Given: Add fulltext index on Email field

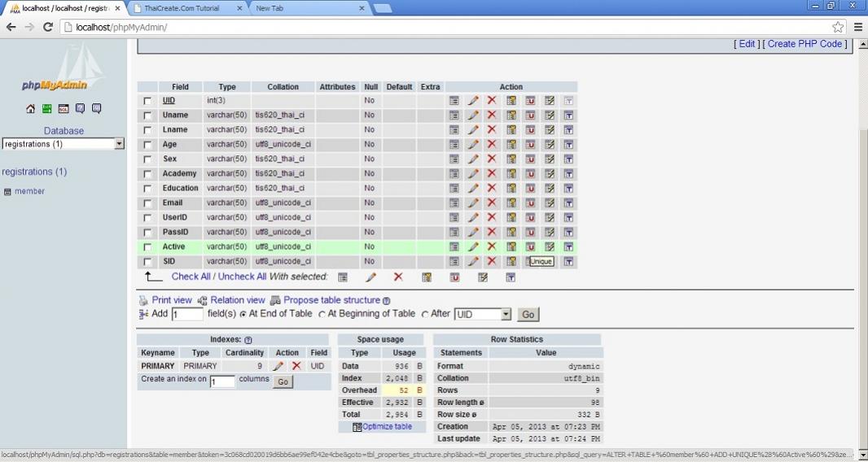Looking at the screenshot, I should (568, 203).
